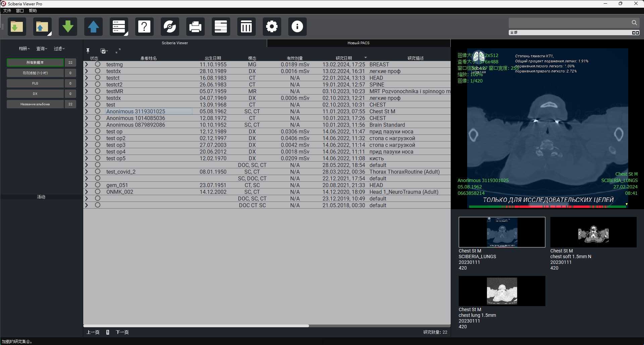Toggle status circle for gem_051
The width and height of the screenshot is (644, 345).
point(98,185)
